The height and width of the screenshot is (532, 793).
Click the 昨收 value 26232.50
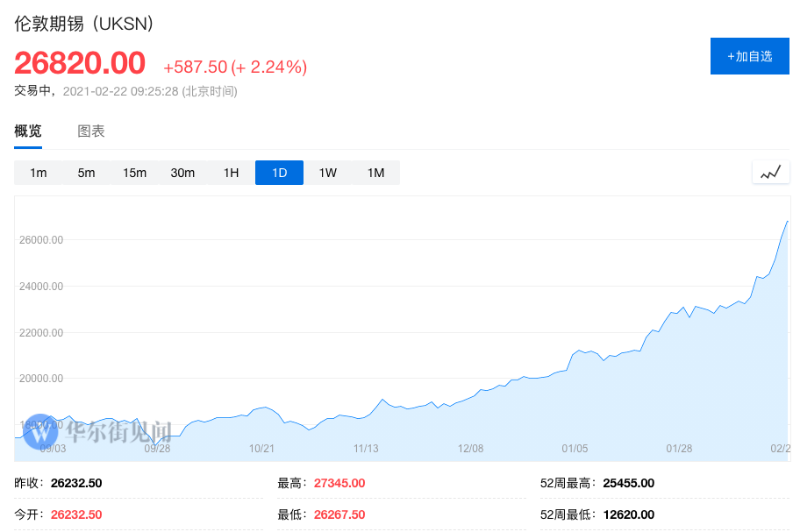pos(76,484)
